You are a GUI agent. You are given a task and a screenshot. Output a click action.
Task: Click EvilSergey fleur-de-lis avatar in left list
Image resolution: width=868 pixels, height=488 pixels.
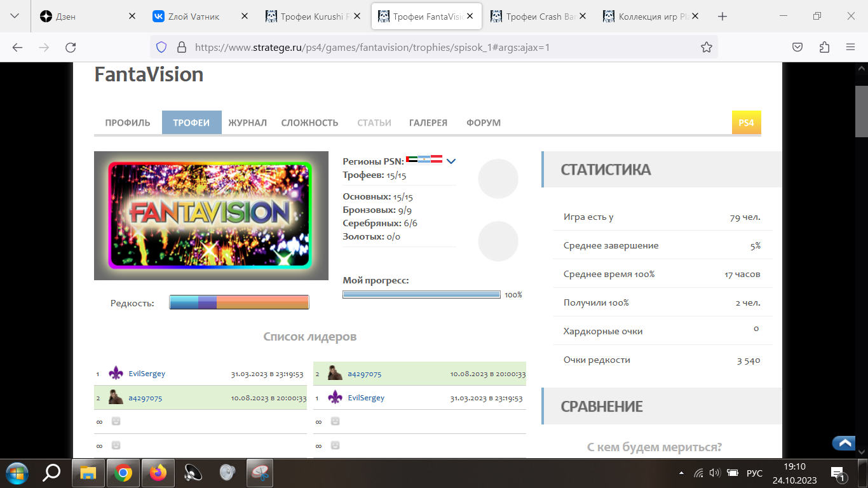116,373
